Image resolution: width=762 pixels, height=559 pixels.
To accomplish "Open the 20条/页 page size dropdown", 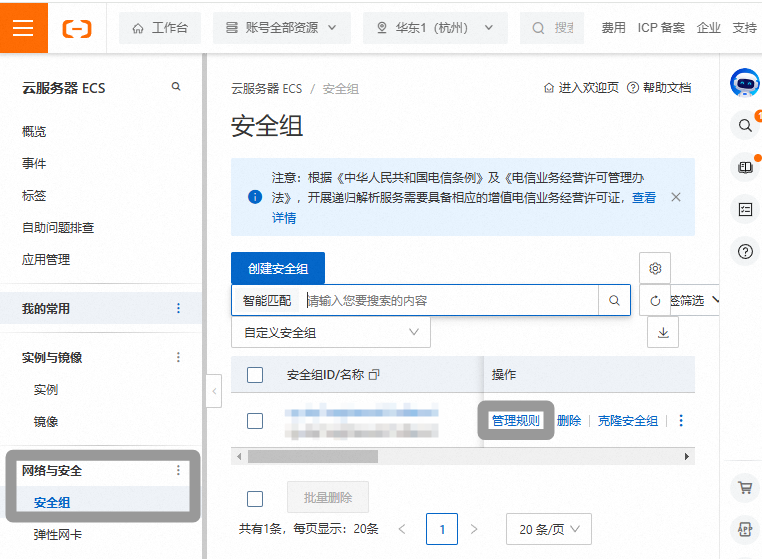I will (x=548, y=529).
